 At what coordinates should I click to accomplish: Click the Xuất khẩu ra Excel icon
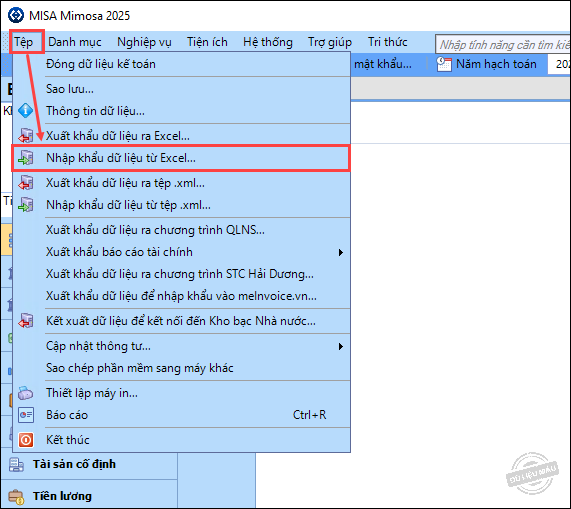click(x=26, y=135)
